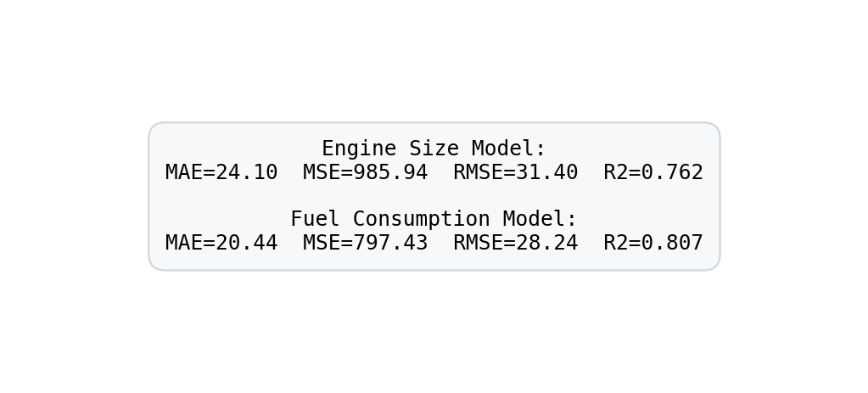Click the blank line between the two models
Image resolution: width=868 pixels, height=393 pixels.
(x=434, y=196)
